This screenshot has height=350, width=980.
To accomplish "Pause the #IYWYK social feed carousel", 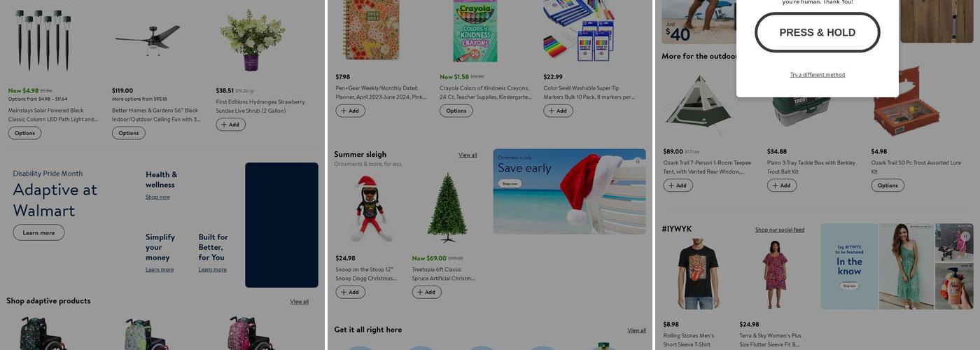I will [965, 237].
